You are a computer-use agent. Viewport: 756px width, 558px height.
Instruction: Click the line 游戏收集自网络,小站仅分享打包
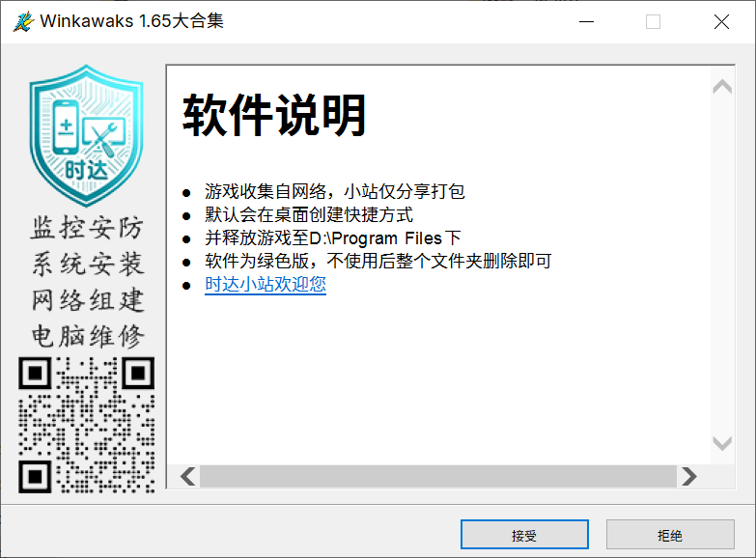(335, 191)
